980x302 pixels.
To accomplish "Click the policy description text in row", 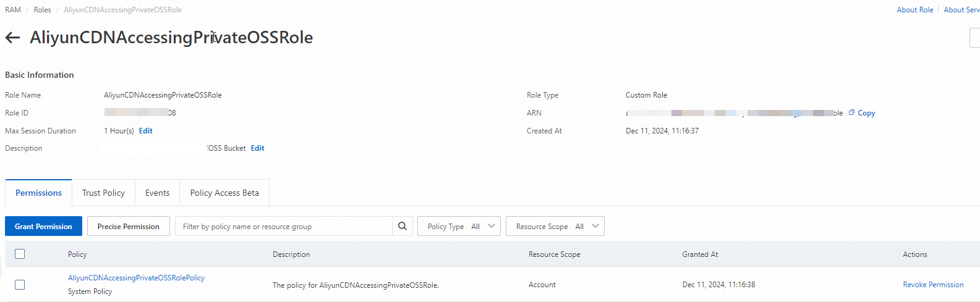I will 356,285.
